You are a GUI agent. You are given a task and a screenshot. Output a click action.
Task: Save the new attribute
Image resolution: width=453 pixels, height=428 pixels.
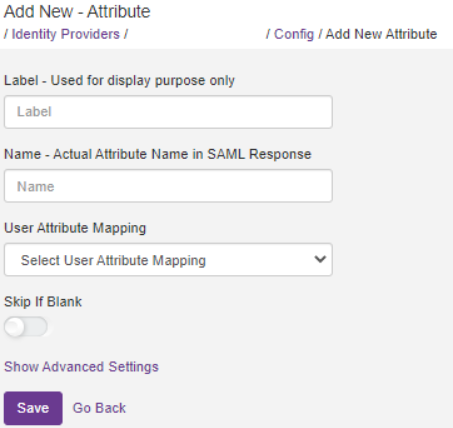[x=33, y=408]
